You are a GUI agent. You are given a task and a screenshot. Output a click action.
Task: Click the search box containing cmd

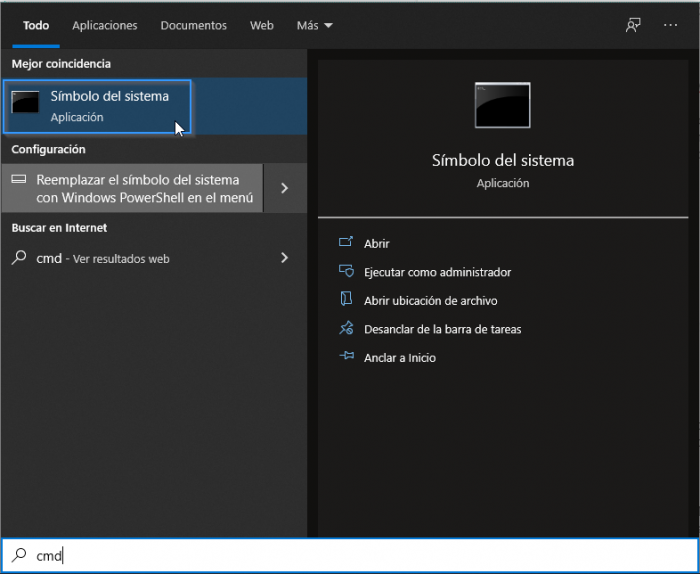click(350, 556)
